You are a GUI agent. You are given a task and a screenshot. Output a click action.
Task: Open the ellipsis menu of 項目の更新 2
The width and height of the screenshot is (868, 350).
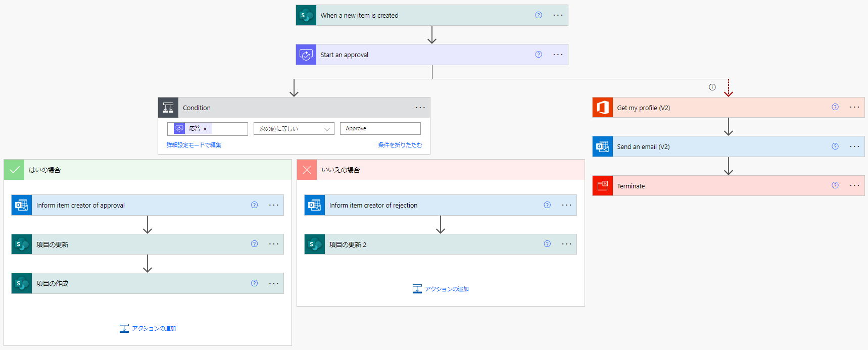567,244
